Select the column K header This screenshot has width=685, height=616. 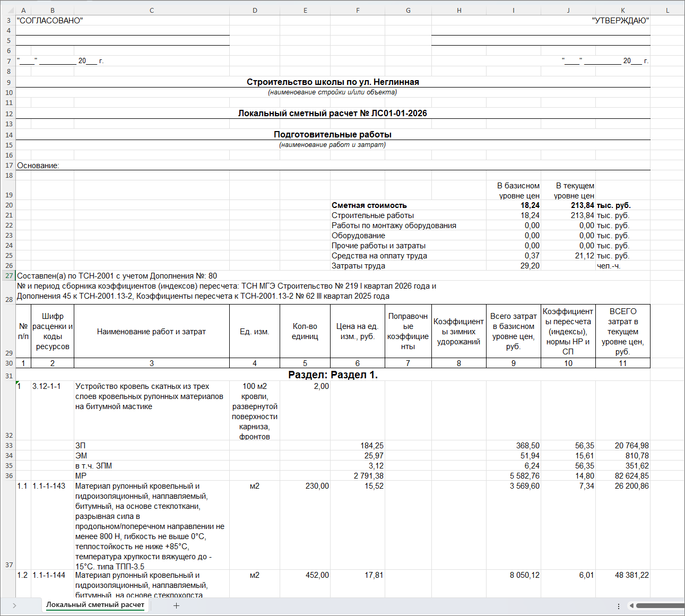[x=622, y=10]
